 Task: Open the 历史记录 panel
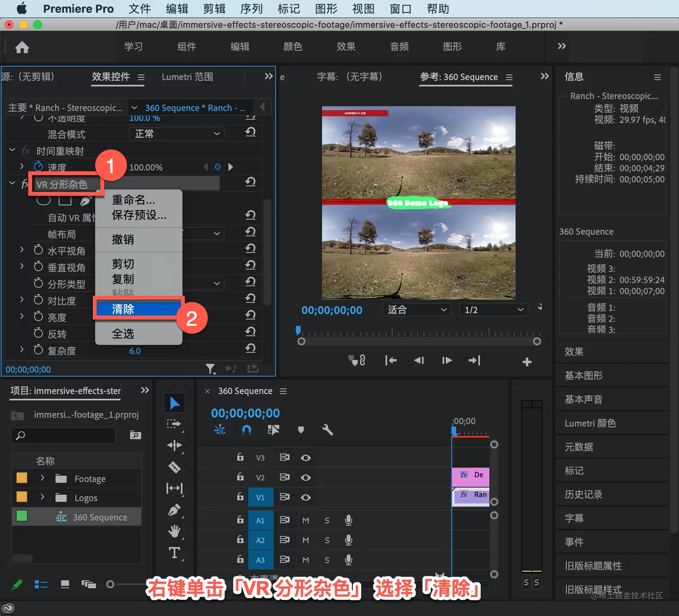(583, 494)
